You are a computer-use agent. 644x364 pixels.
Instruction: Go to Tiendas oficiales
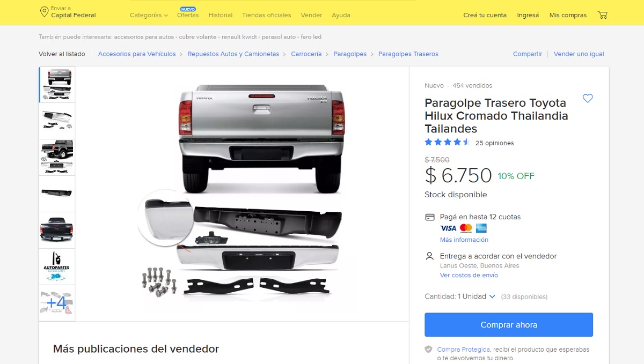click(x=266, y=15)
